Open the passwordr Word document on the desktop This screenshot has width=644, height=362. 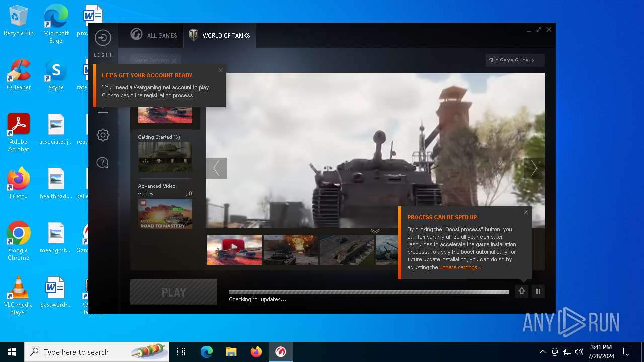tap(56, 292)
